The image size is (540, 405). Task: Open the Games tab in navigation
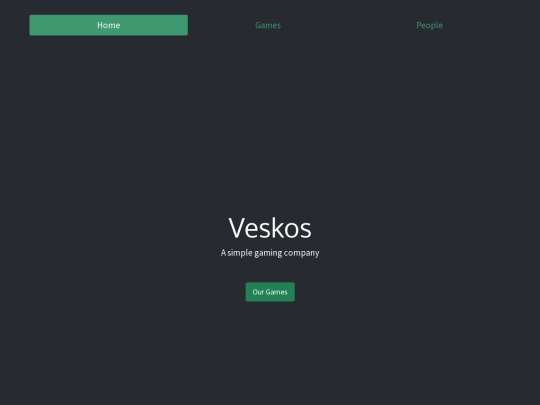pyautogui.click(x=268, y=25)
